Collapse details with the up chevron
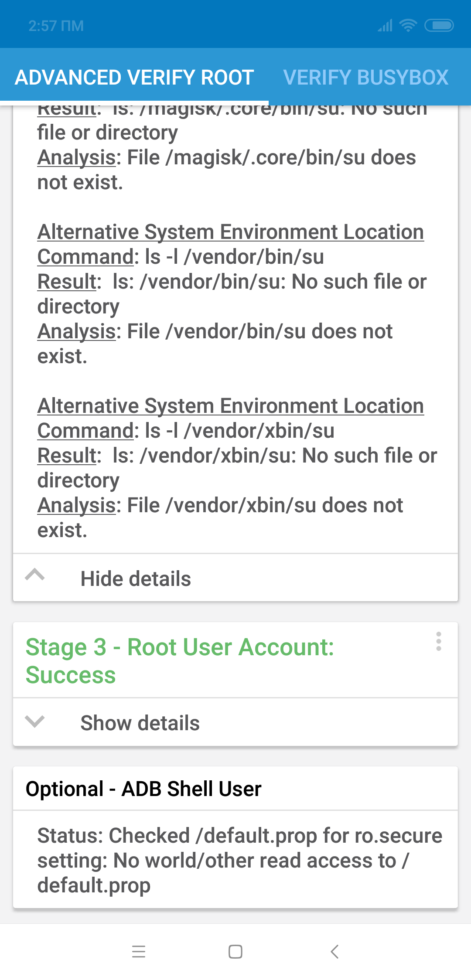 [x=35, y=575]
